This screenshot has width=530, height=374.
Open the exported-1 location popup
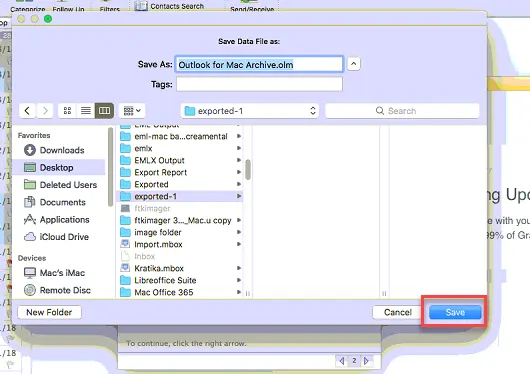tap(249, 111)
